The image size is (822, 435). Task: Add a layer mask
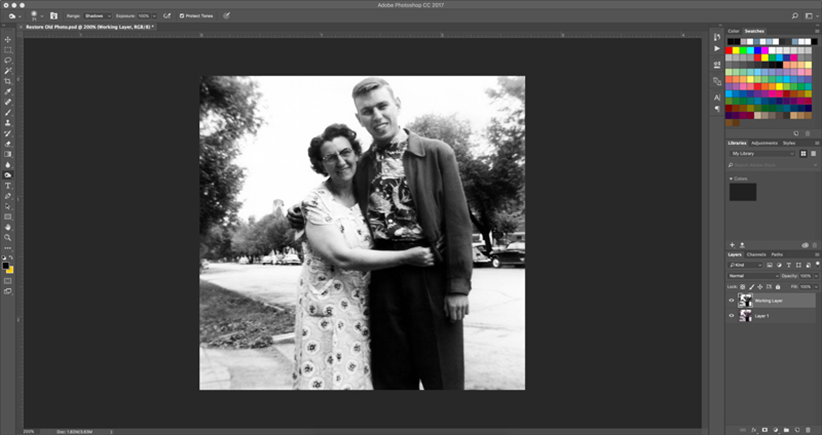[x=765, y=430]
